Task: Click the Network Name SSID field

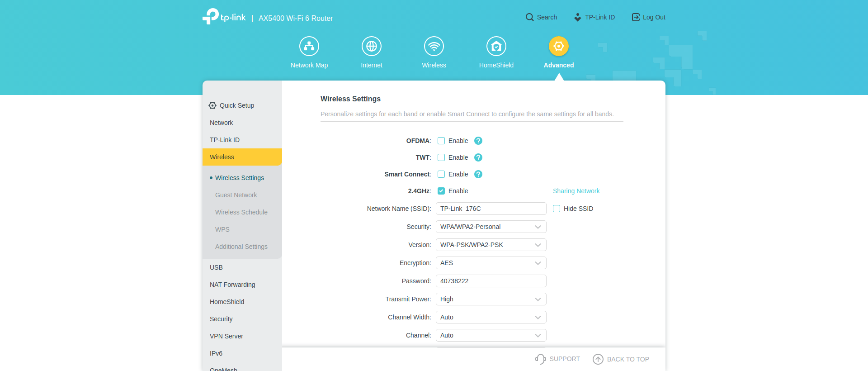Action: (491, 209)
